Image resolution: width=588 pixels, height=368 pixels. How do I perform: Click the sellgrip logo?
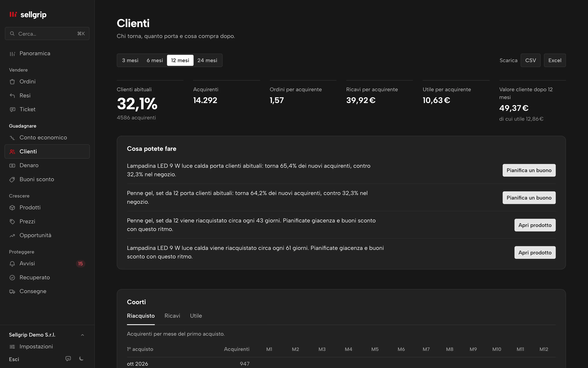28,15
